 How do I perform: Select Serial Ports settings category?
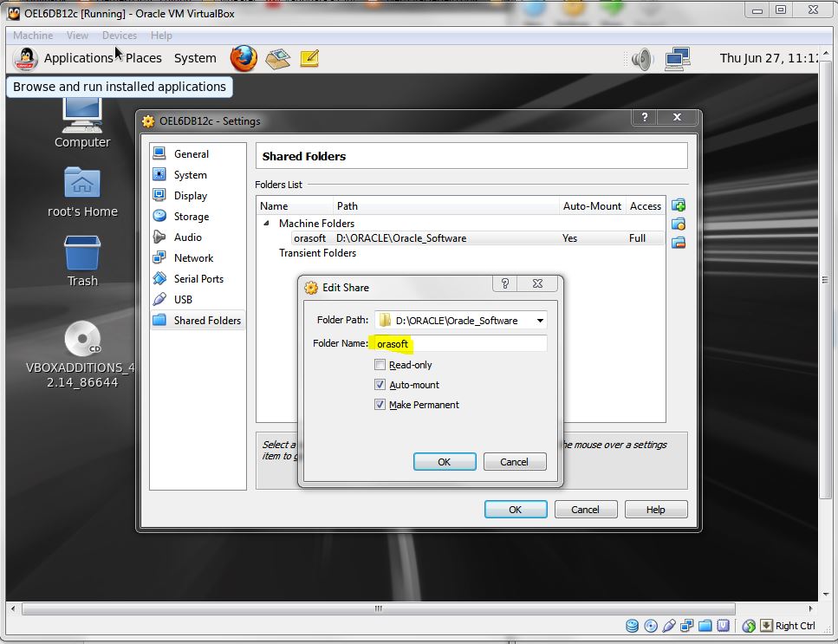[x=198, y=279]
